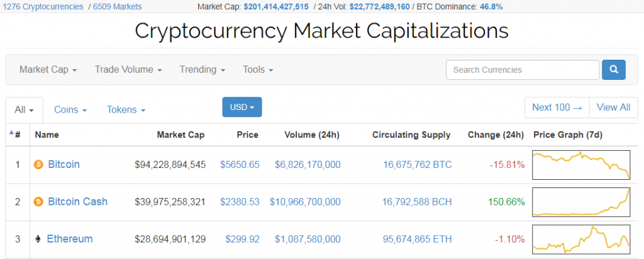Screen dimensions: 644x259
Task: Open the Bitcoin Cash name link
Action: tap(77, 202)
